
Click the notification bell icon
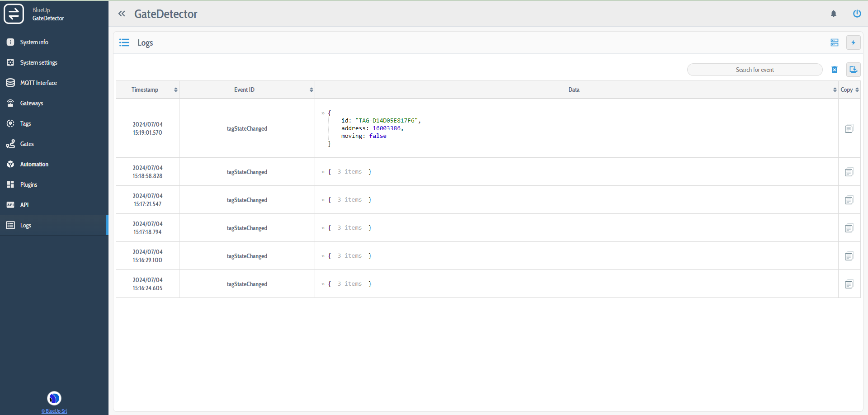pyautogui.click(x=834, y=14)
